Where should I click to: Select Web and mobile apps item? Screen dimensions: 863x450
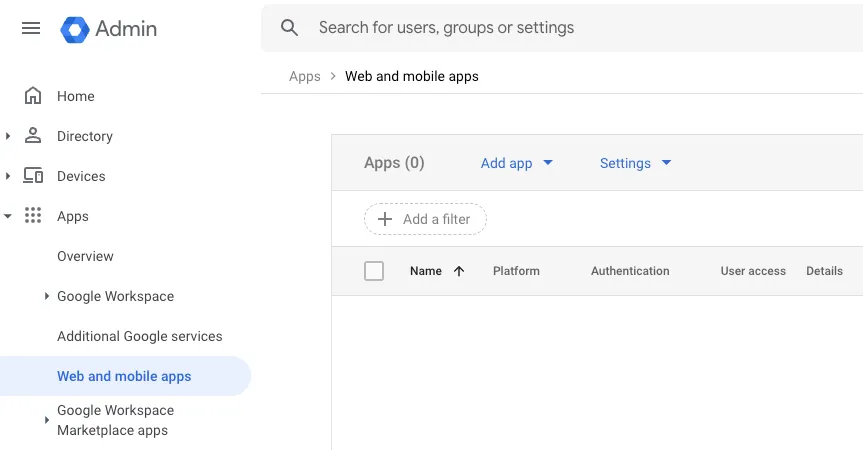[124, 376]
